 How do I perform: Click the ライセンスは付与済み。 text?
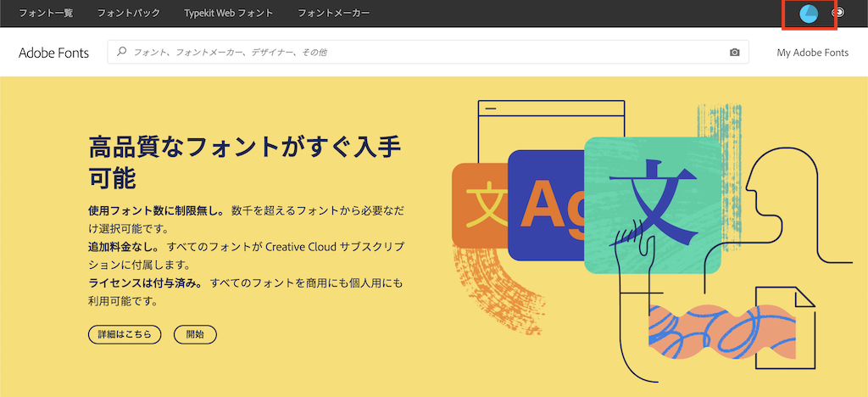tap(145, 283)
